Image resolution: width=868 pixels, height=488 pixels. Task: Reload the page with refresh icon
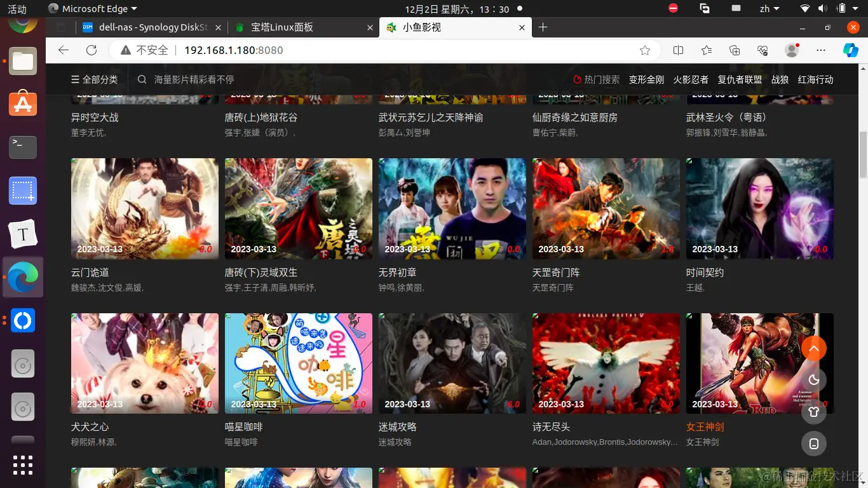tap(92, 50)
